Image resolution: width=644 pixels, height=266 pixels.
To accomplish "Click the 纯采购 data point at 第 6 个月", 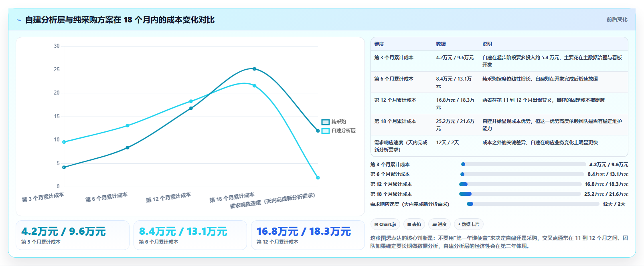I will 128,148.
